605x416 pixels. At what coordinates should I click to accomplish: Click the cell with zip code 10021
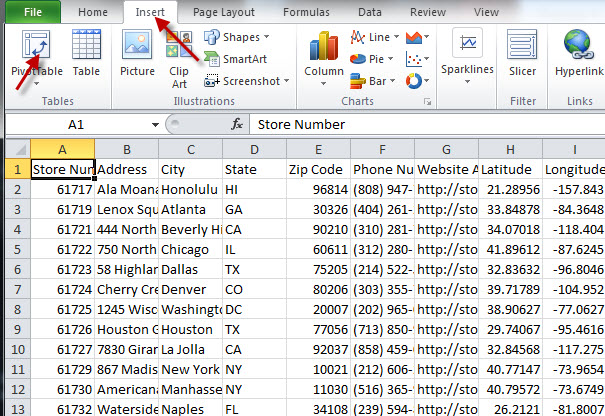(318, 369)
